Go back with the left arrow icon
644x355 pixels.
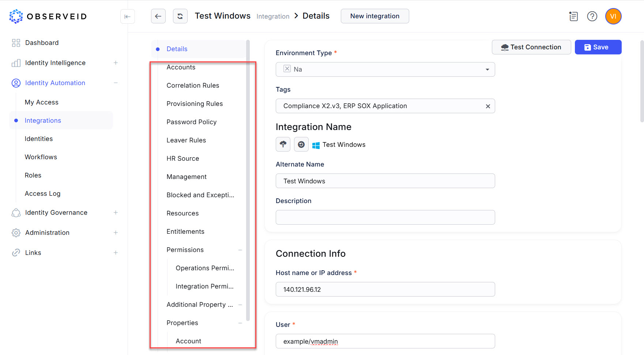(158, 16)
